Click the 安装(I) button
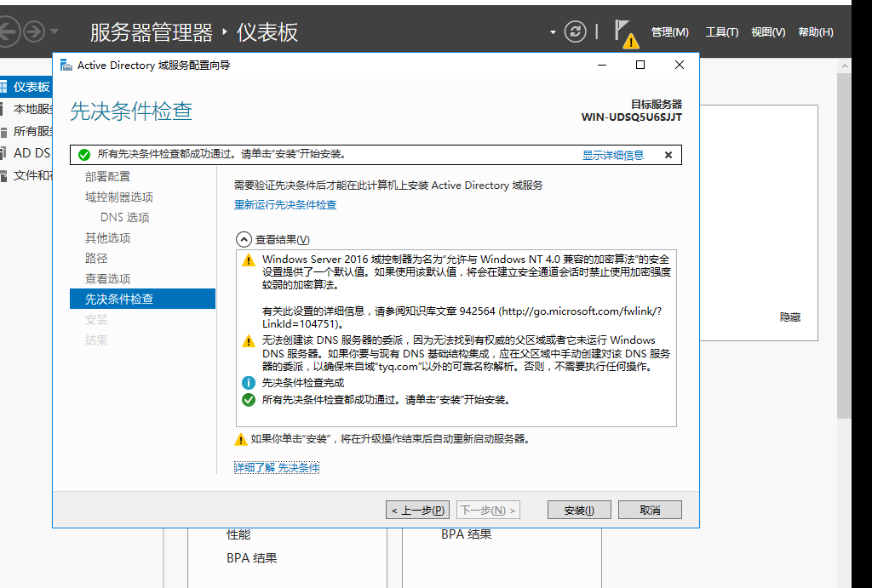This screenshot has height=588, width=872. (579, 511)
